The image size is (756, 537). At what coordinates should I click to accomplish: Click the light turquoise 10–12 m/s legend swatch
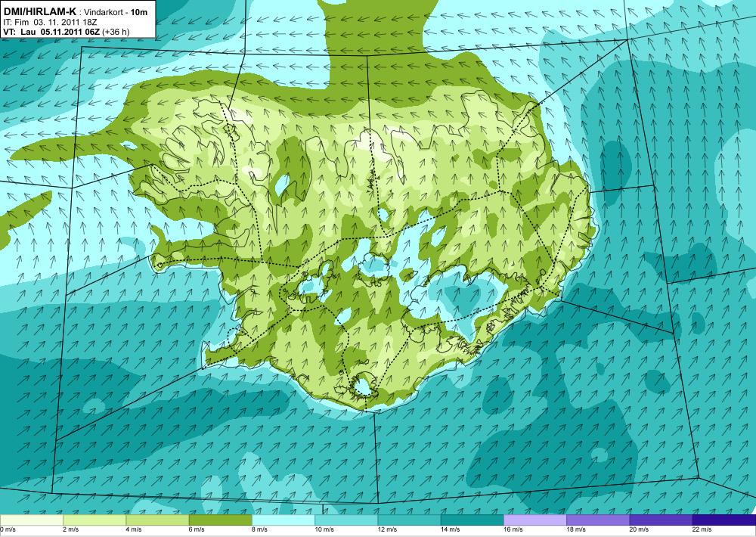point(346,520)
